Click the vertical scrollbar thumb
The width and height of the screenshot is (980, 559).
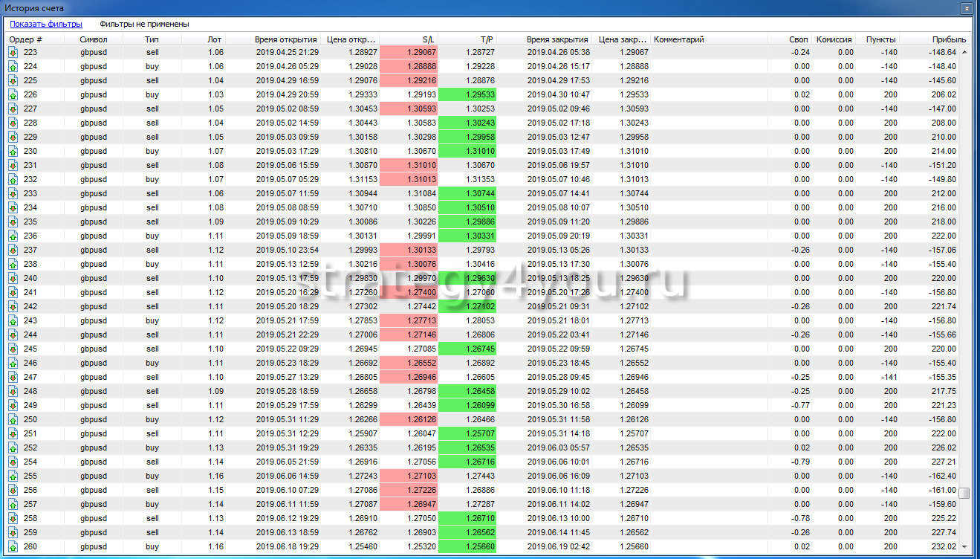pos(964,493)
